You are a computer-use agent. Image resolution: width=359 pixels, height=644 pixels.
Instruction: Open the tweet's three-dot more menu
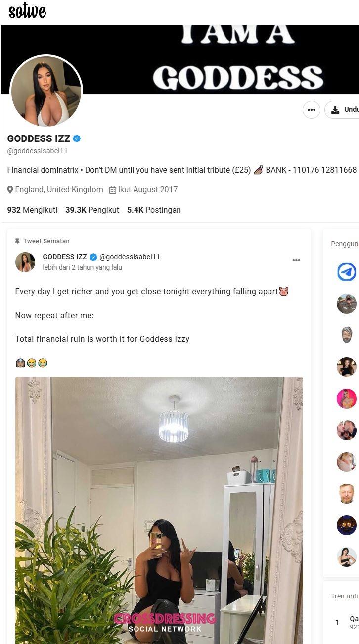[x=296, y=260]
